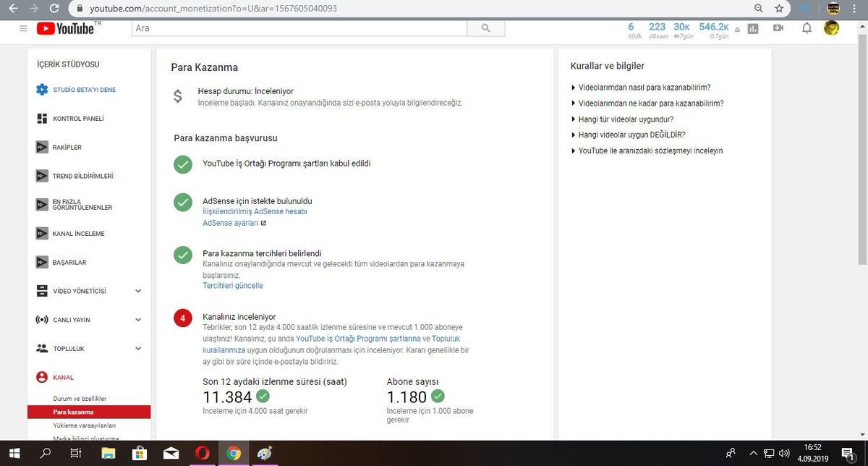868x466 pixels.
Task: Open the YouTube hamburger guide menu
Action: 24,28
